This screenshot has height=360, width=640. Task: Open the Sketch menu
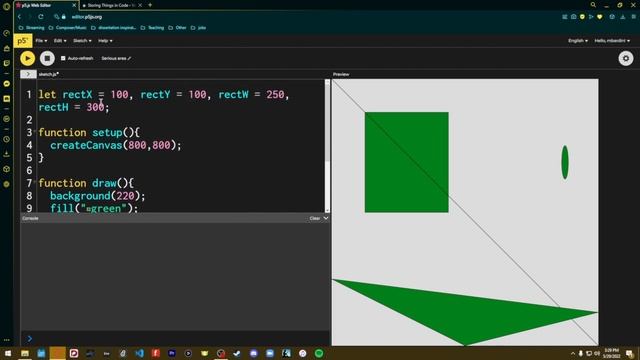[x=82, y=41]
